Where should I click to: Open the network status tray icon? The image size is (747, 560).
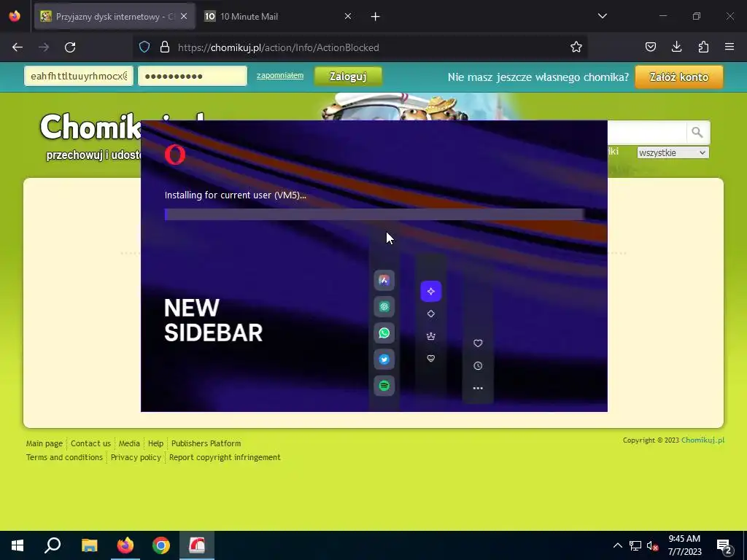(635, 545)
